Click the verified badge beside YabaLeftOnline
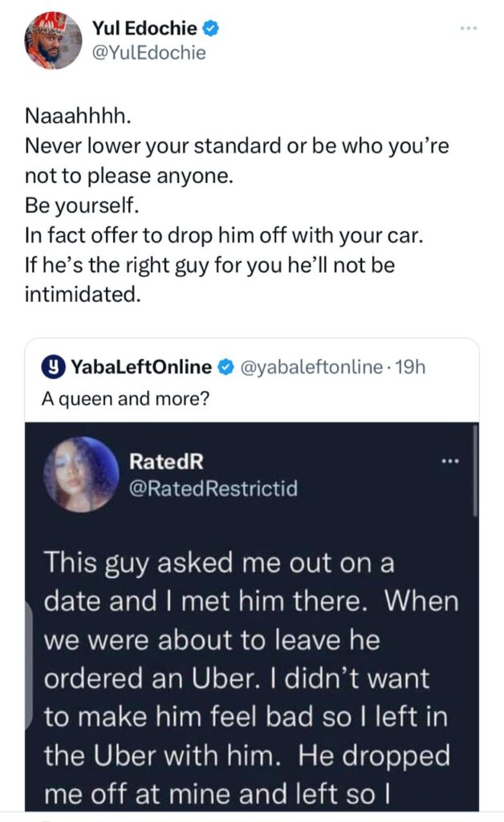Screen dimensions: 504x822 tap(227, 368)
